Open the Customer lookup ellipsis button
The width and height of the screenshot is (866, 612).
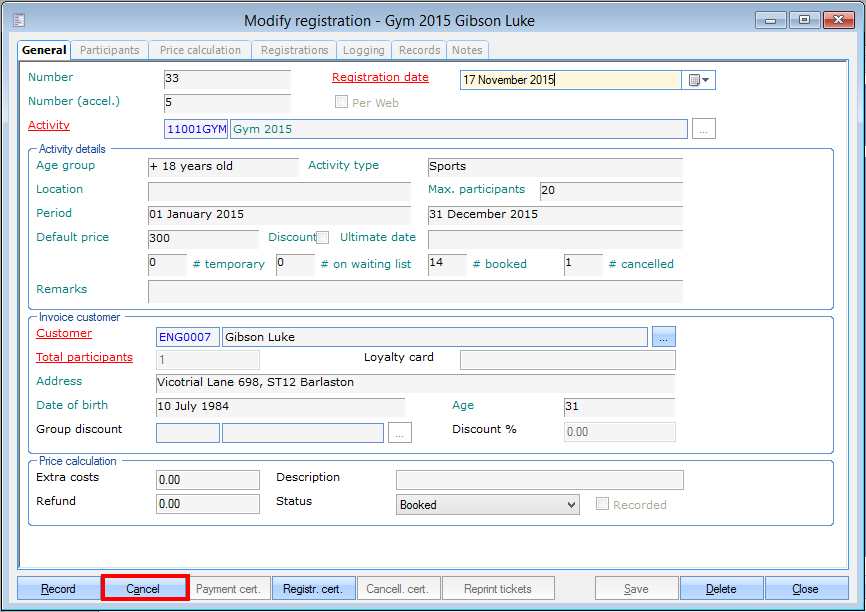pos(664,338)
